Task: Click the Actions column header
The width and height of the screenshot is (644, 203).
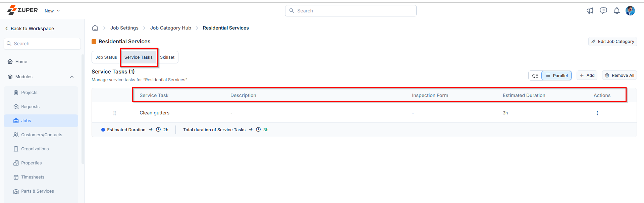Action: click(x=602, y=95)
